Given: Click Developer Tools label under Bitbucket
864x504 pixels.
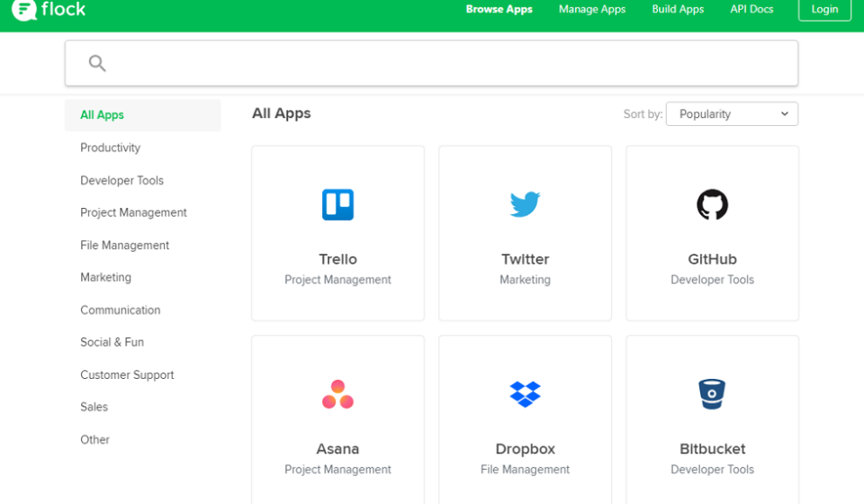Looking at the screenshot, I should (712, 470).
